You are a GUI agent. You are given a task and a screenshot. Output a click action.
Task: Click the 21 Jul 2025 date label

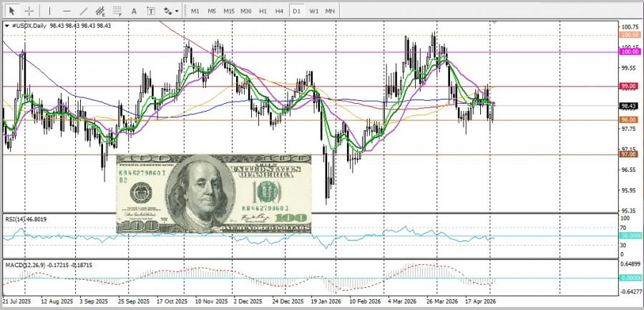(16, 301)
